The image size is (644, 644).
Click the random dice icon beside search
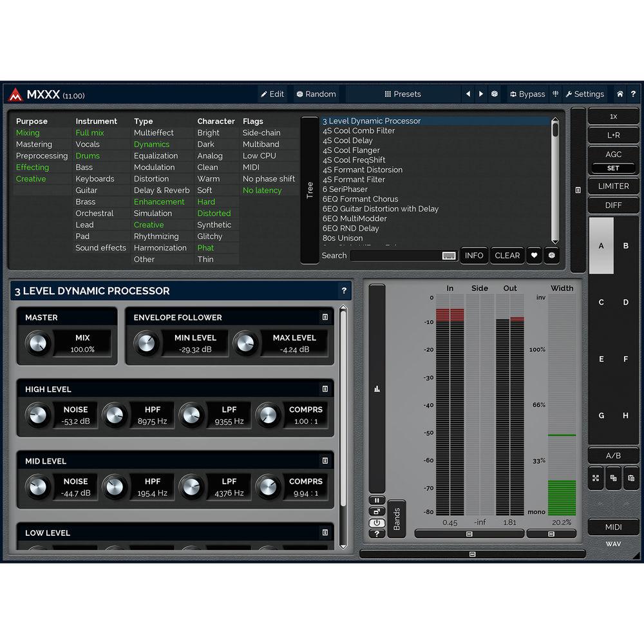(551, 256)
